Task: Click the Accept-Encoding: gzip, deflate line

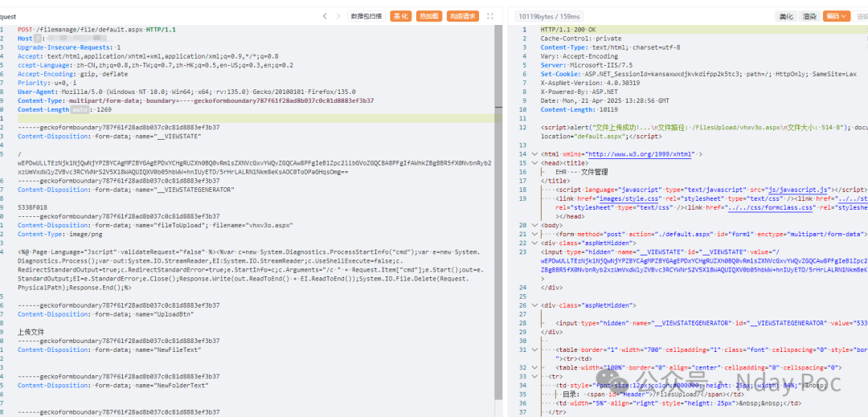Action: tap(72, 74)
